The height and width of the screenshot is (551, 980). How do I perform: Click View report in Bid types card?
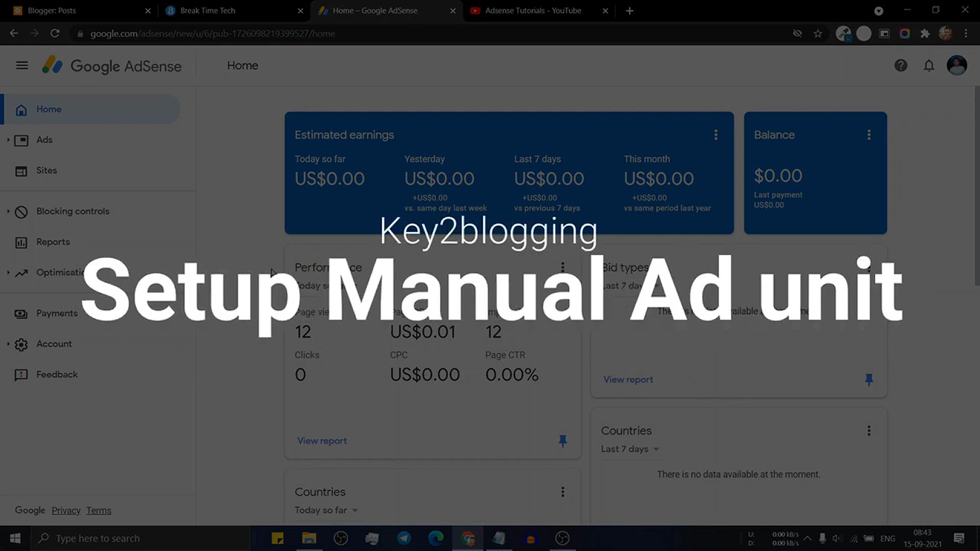click(628, 380)
